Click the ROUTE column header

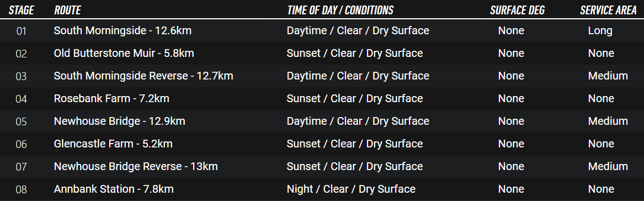[67, 10]
